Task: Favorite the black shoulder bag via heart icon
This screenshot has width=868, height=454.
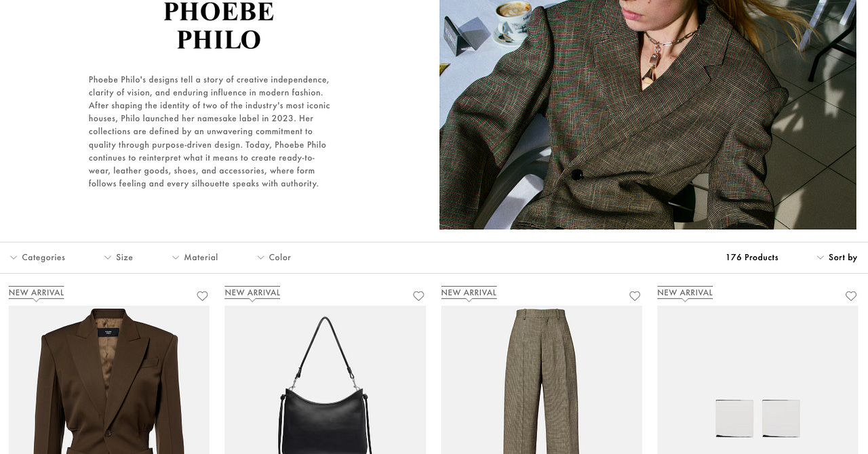Action: (x=418, y=296)
